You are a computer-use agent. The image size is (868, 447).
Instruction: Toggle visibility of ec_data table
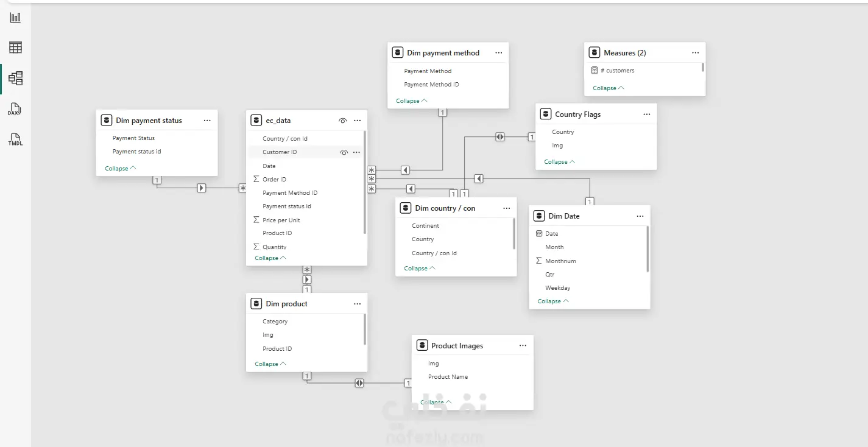tap(342, 121)
